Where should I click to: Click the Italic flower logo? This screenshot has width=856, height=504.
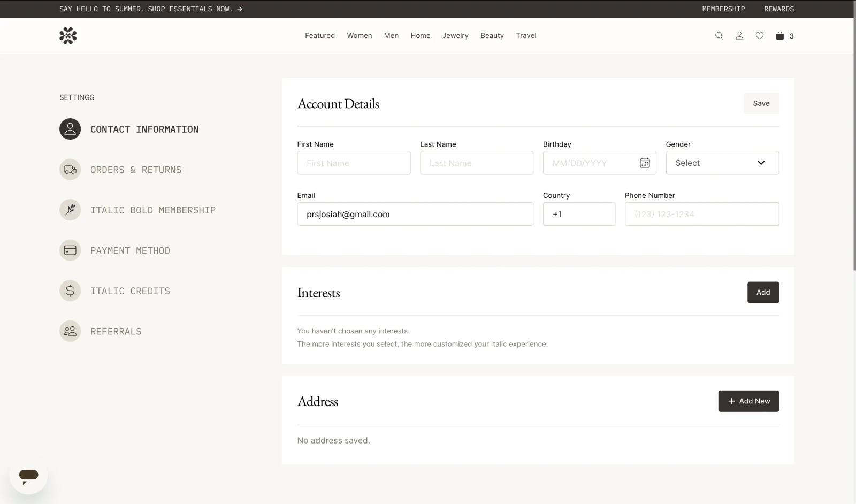coord(68,36)
